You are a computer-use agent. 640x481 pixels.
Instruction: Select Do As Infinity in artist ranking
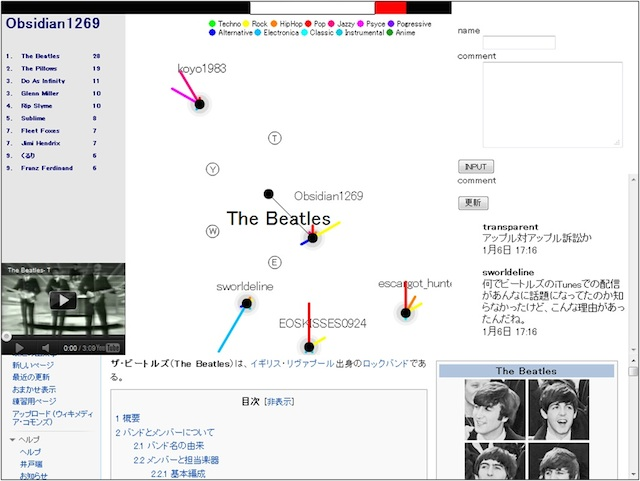click(43, 81)
